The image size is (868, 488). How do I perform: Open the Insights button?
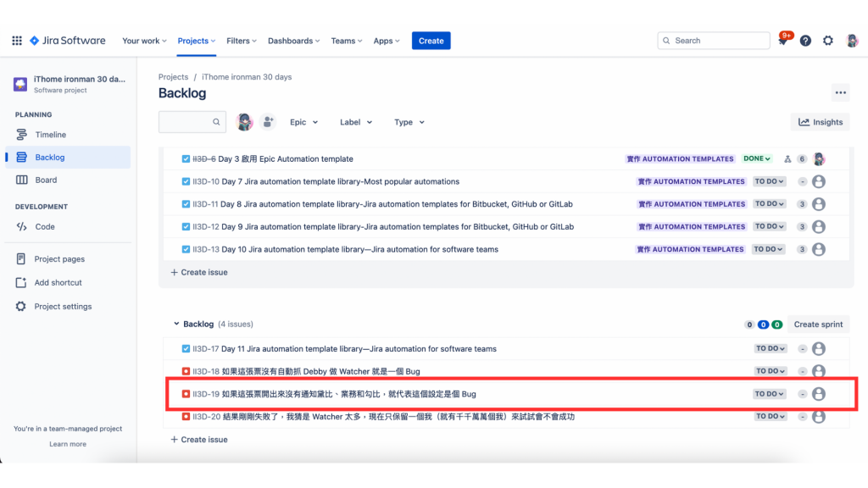point(821,122)
